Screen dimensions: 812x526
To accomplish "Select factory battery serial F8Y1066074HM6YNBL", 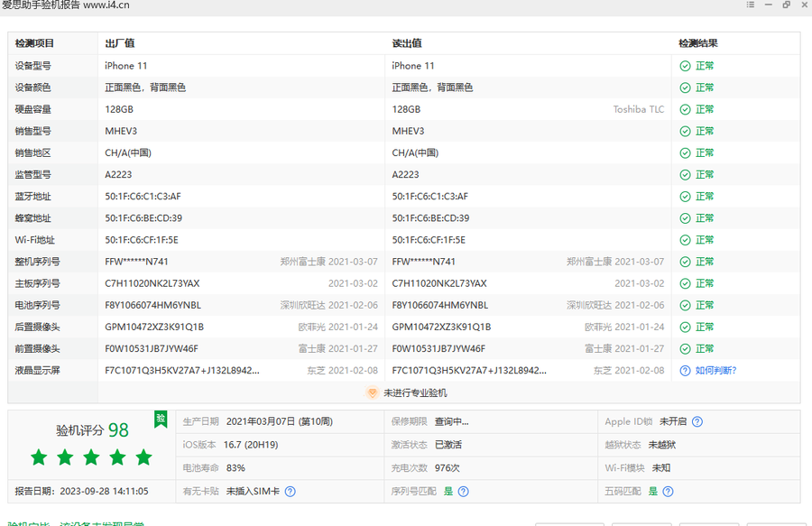I will click(152, 305).
